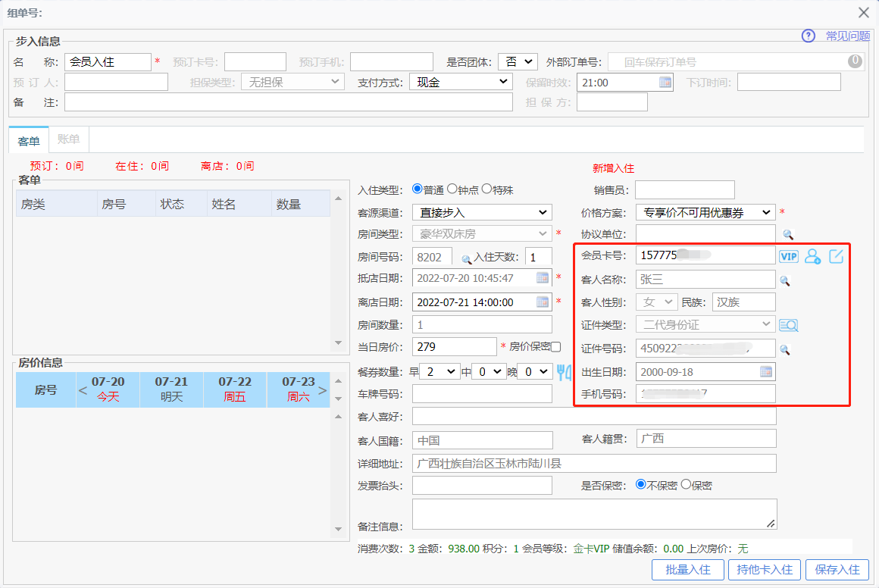Open arrival date calendar picker
The width and height of the screenshot is (879, 588).
(x=542, y=278)
